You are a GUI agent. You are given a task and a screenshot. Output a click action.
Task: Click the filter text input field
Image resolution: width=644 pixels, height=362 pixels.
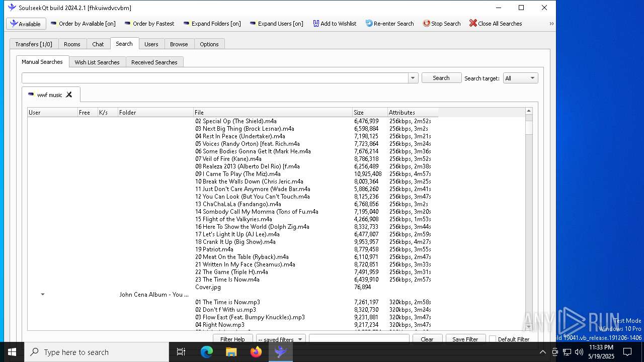coord(359,339)
